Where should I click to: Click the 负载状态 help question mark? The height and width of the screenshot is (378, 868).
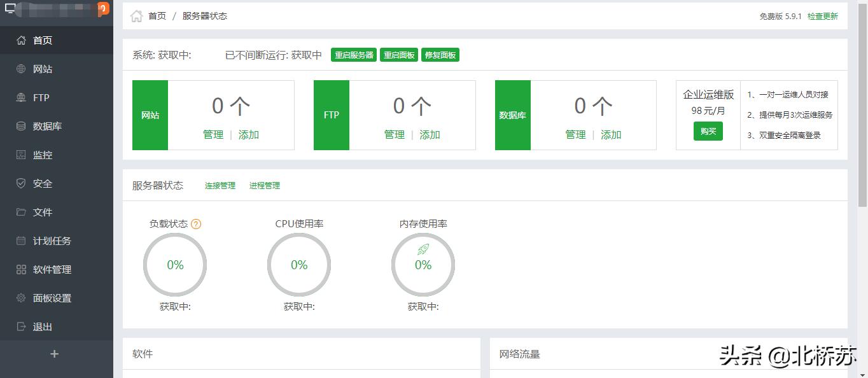(196, 223)
